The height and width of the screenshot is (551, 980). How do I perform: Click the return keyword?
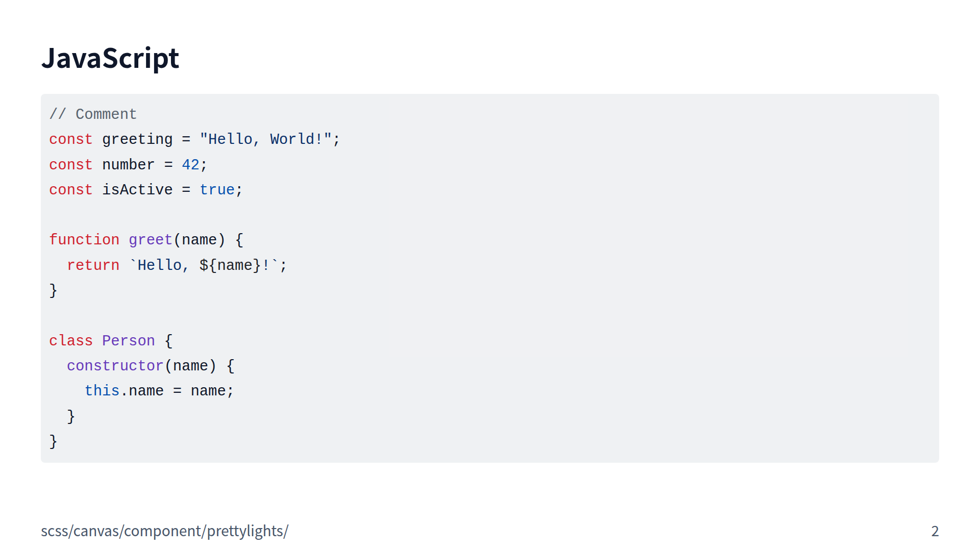[93, 265]
